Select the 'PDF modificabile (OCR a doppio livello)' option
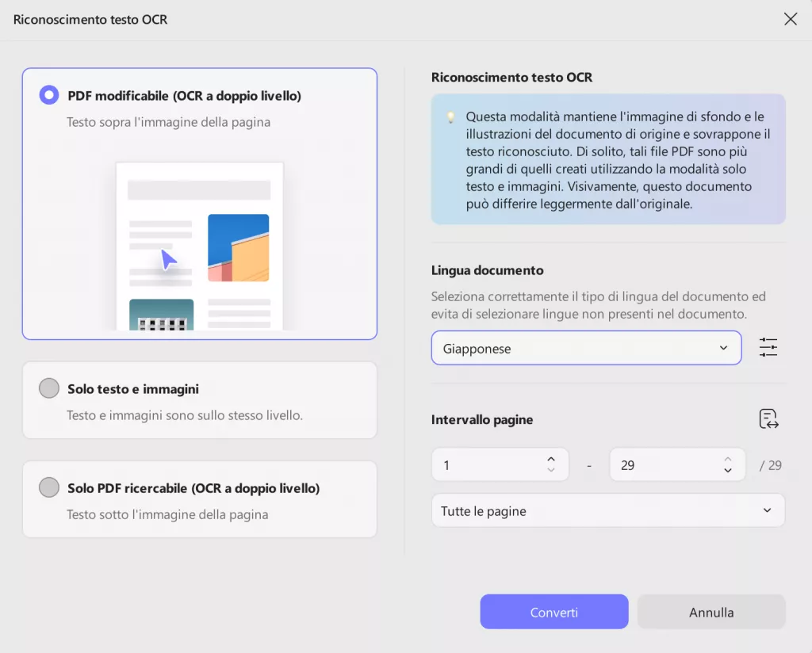 point(48,94)
